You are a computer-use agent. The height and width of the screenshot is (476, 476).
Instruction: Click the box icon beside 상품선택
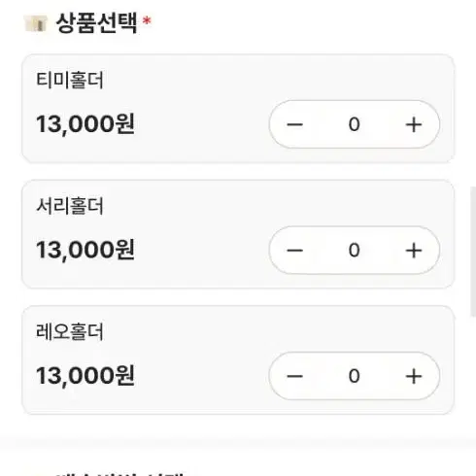(36, 24)
